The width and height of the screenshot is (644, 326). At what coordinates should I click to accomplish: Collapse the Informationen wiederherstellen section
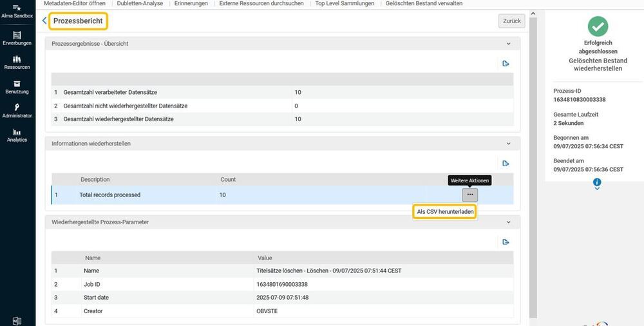tap(509, 144)
